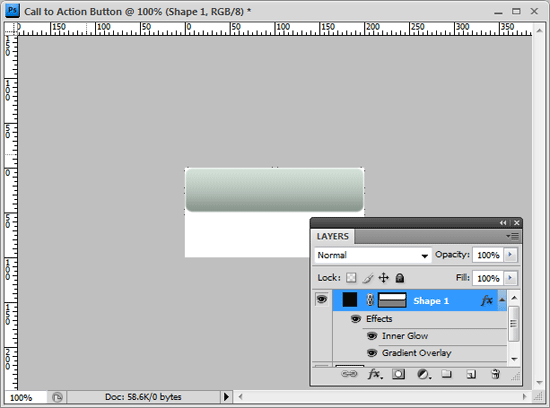The height and width of the screenshot is (408, 550).
Task: Open the Layers panel options menu
Action: (512, 236)
